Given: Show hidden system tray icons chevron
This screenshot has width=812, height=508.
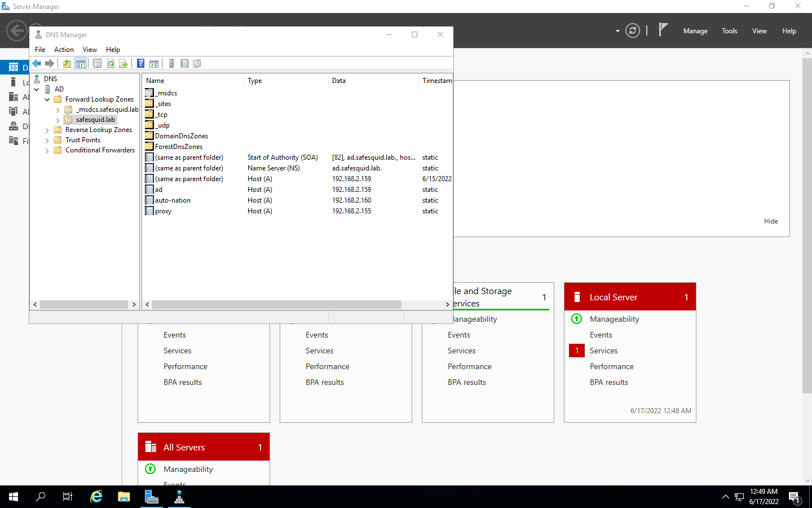Looking at the screenshot, I should tap(725, 497).
